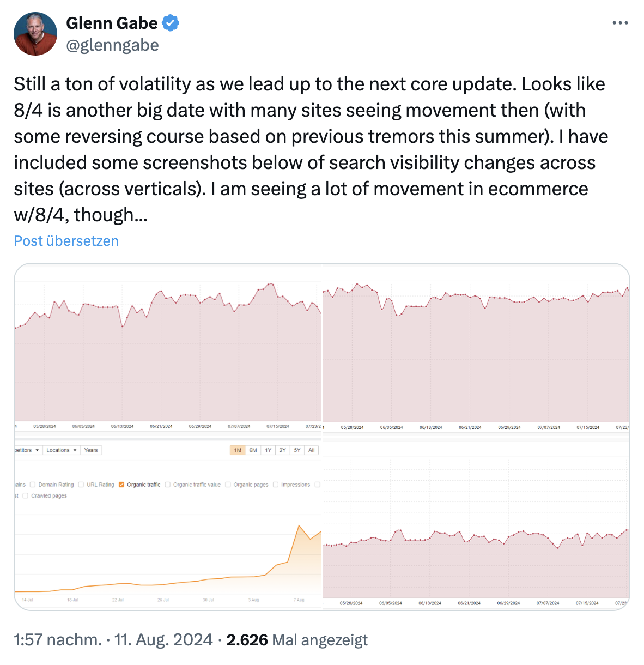The width and height of the screenshot is (644, 665).
Task: Enable the Crawled pages checkbox
Action: pyautogui.click(x=25, y=497)
